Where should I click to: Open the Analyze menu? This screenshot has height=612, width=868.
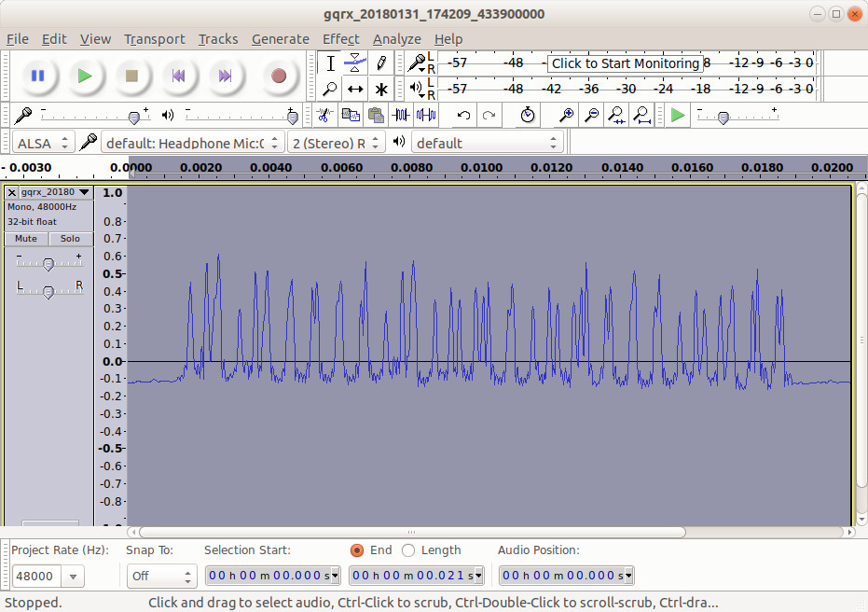tap(396, 39)
